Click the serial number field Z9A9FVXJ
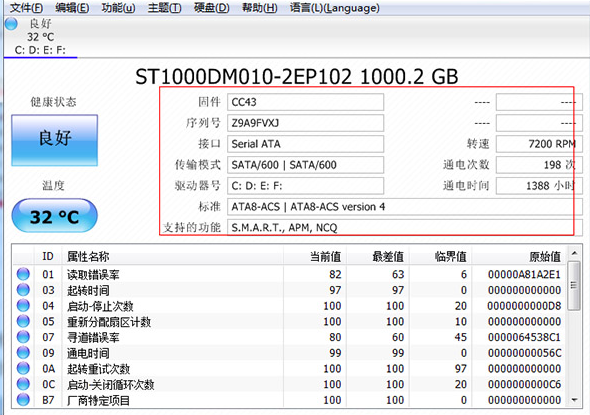This screenshot has height=415, width=590. 305,123
